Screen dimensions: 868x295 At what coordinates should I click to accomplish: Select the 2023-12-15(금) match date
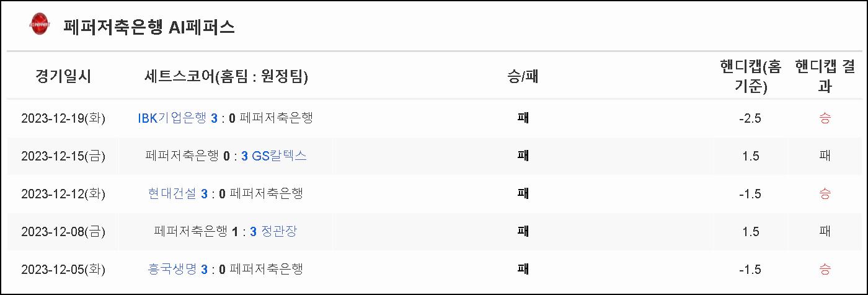click(x=63, y=156)
